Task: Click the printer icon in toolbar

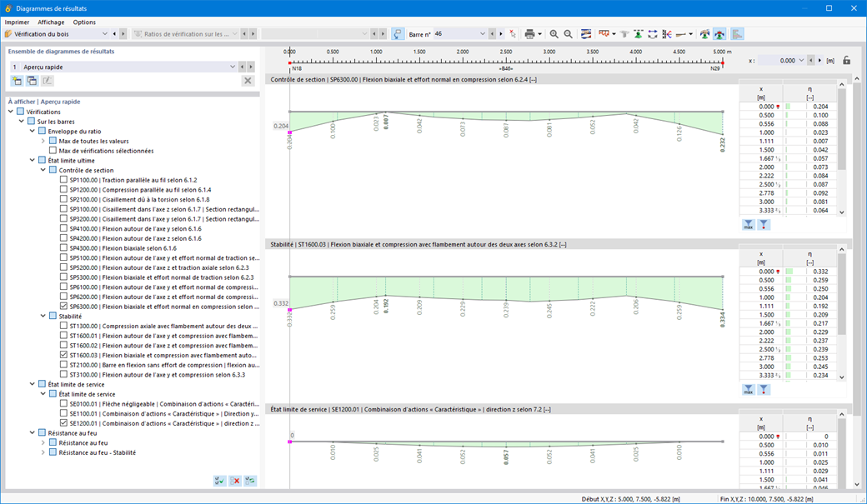Action: pyautogui.click(x=529, y=33)
